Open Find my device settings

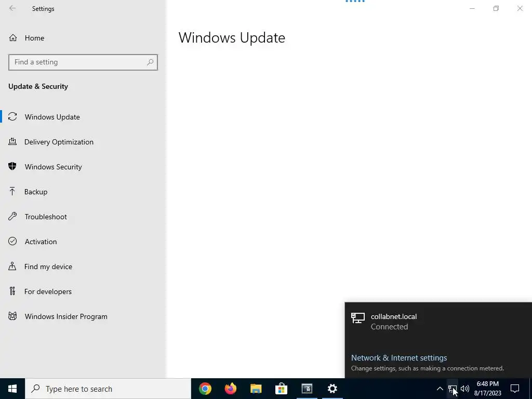[x=83, y=267]
